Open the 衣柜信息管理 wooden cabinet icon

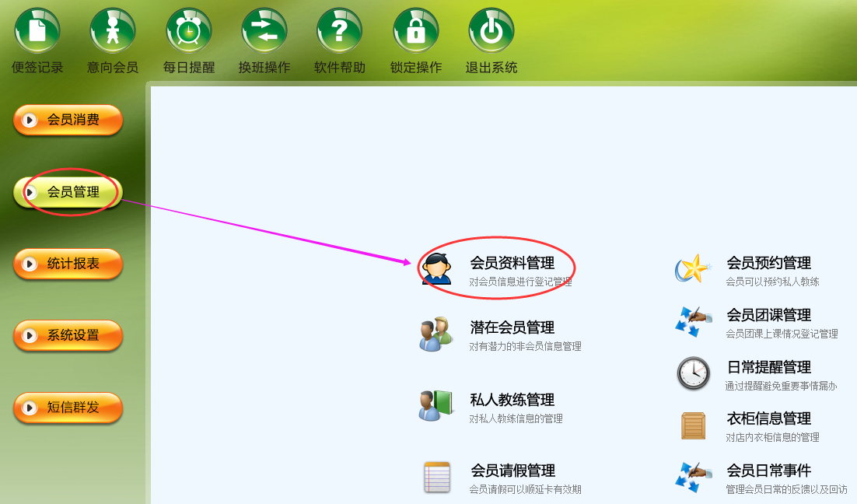694,425
